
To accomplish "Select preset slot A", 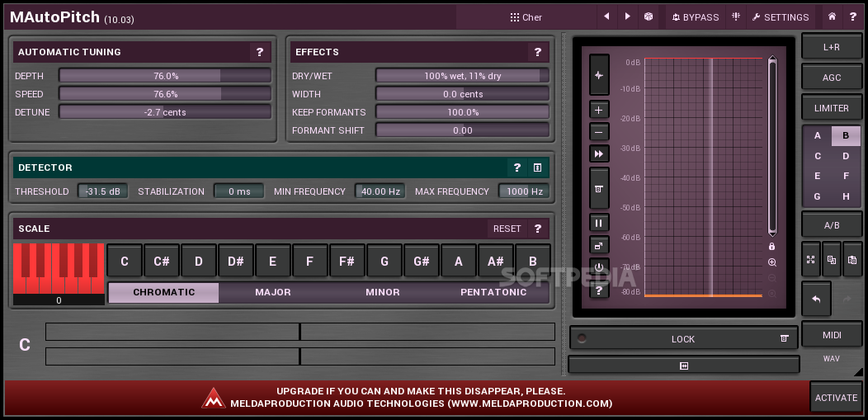I will 818,136.
